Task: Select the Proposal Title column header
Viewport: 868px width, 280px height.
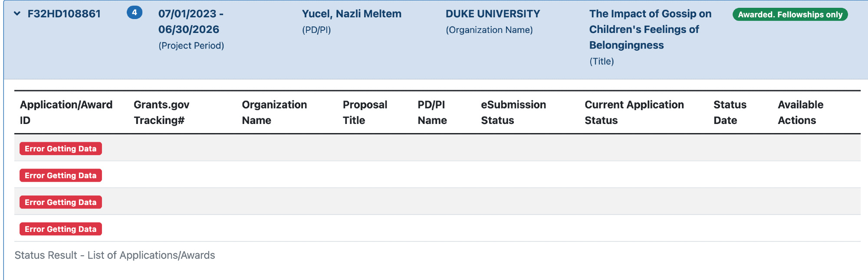Action: (365, 112)
